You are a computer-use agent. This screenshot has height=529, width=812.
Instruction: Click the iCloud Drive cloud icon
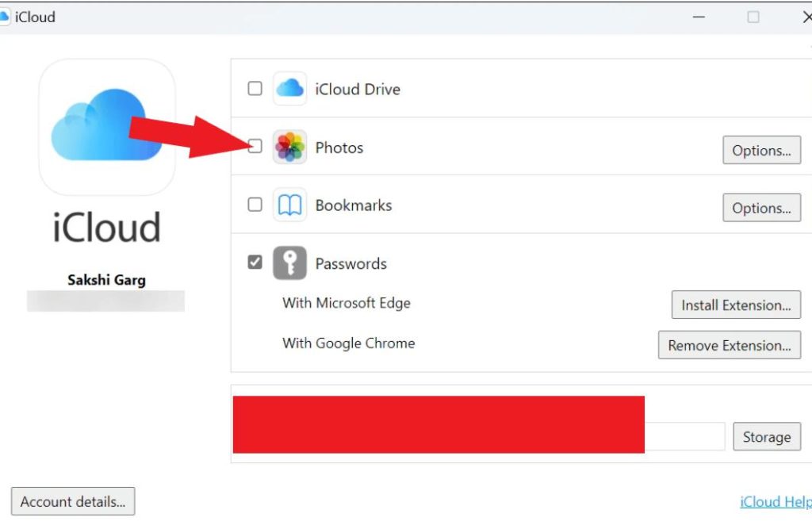[289, 89]
